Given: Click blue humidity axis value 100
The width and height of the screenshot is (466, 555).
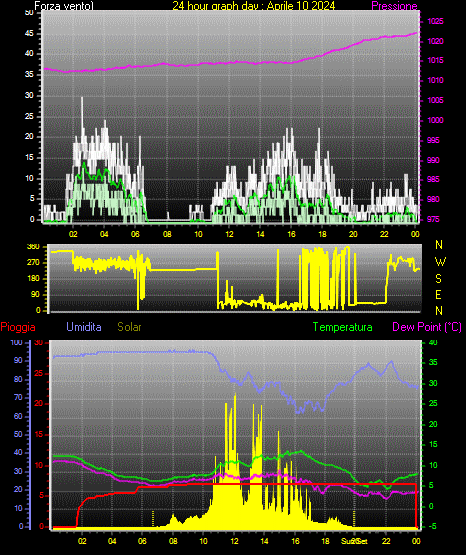Looking at the screenshot, I should pyautogui.click(x=16, y=343).
